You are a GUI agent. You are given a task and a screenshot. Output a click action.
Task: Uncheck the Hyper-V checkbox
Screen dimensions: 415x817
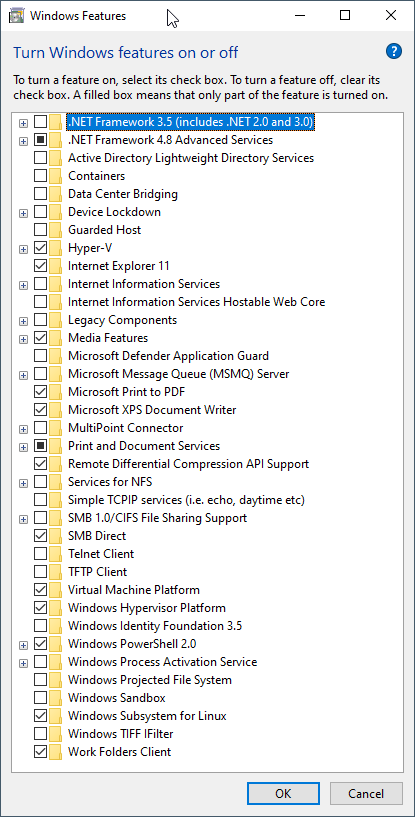[x=40, y=248]
